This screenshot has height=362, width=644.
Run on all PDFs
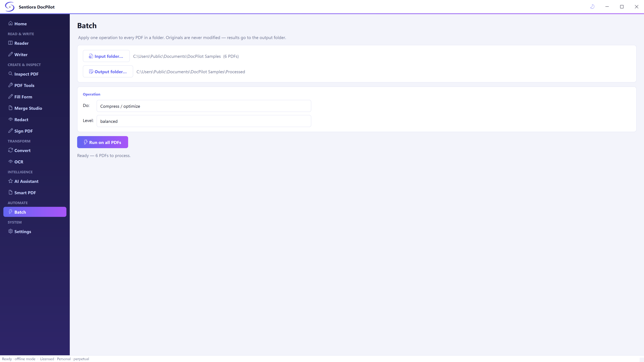point(102,142)
